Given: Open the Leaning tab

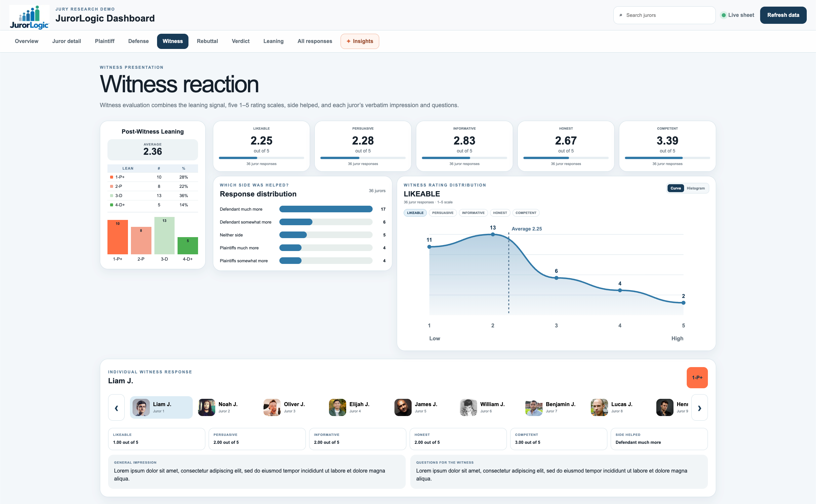Looking at the screenshot, I should [273, 41].
